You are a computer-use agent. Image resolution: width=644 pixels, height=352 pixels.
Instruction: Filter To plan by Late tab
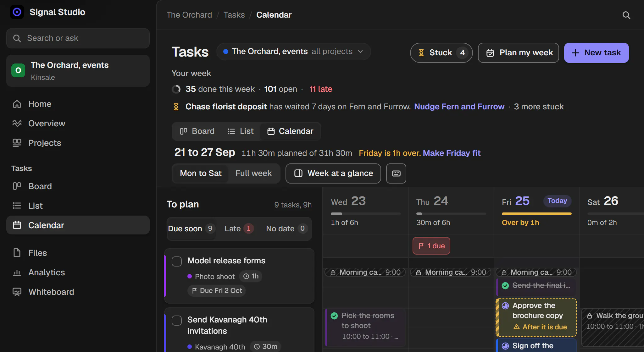tap(239, 228)
